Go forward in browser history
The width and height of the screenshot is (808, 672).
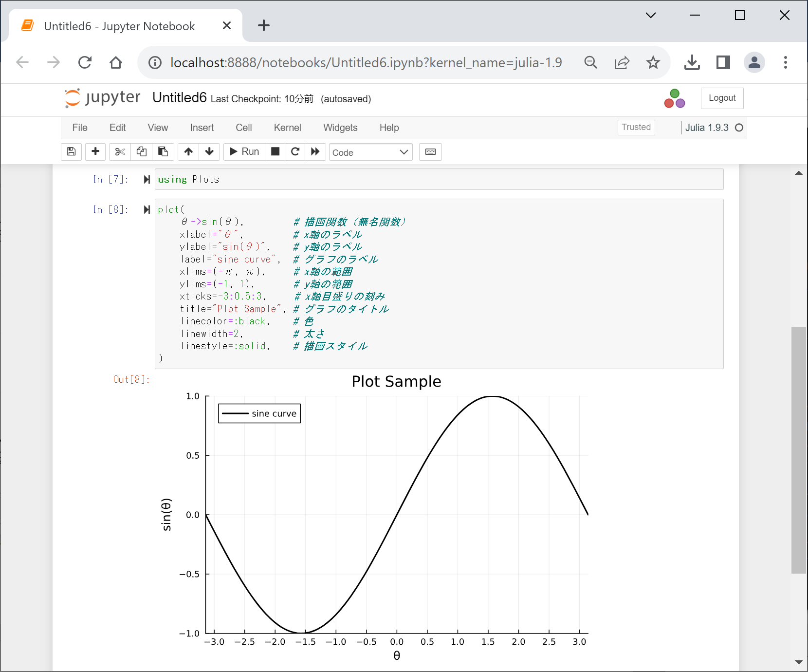coord(54,62)
